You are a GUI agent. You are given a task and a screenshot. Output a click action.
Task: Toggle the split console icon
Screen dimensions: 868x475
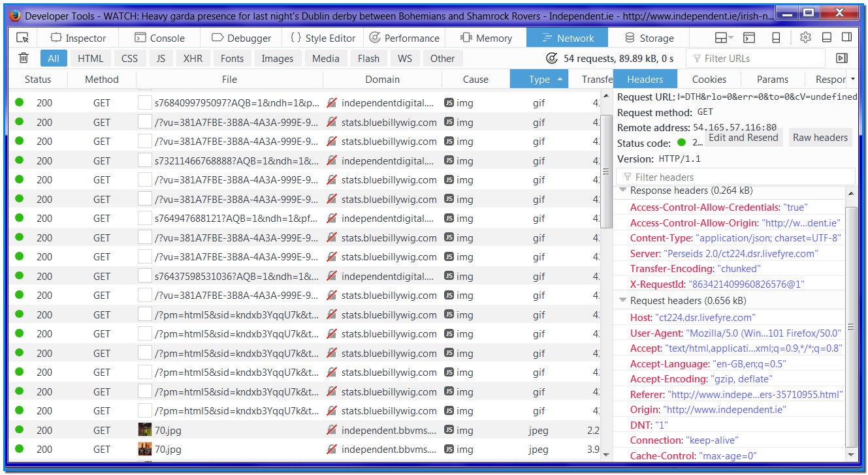coord(750,38)
